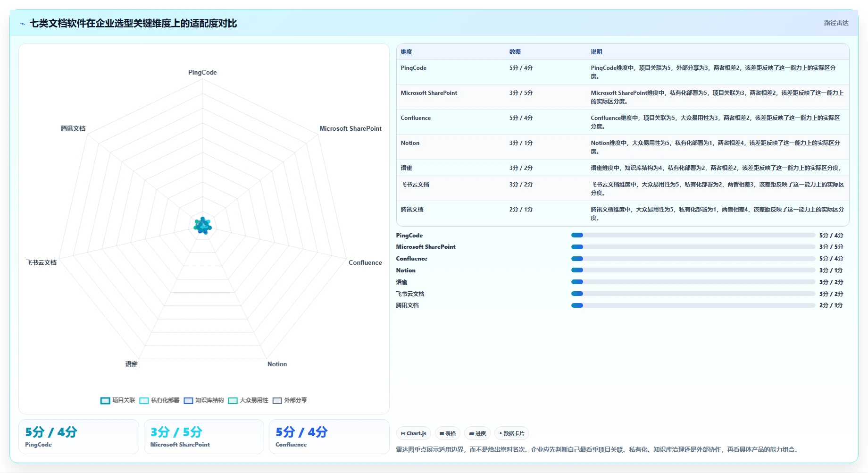Viewport: 868px width, 473px height.
Task: Click the 腾讯文档 radar axis label
Action: click(73, 128)
